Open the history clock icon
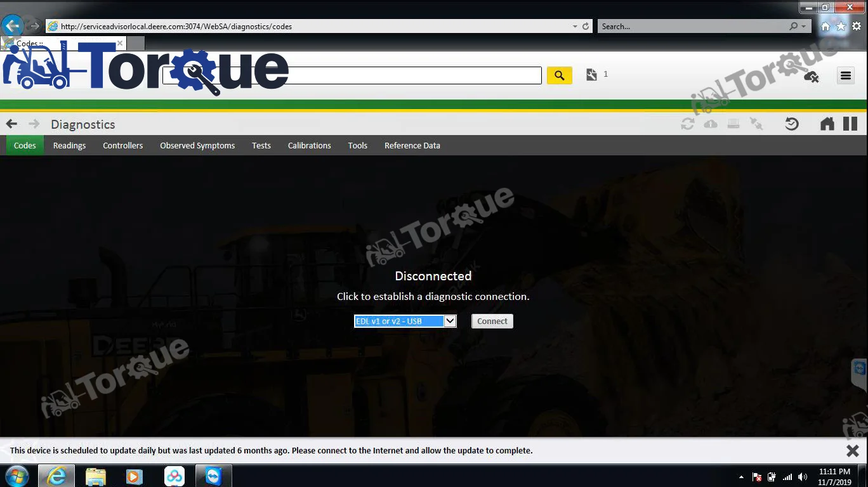The width and height of the screenshot is (868, 487). coord(792,124)
